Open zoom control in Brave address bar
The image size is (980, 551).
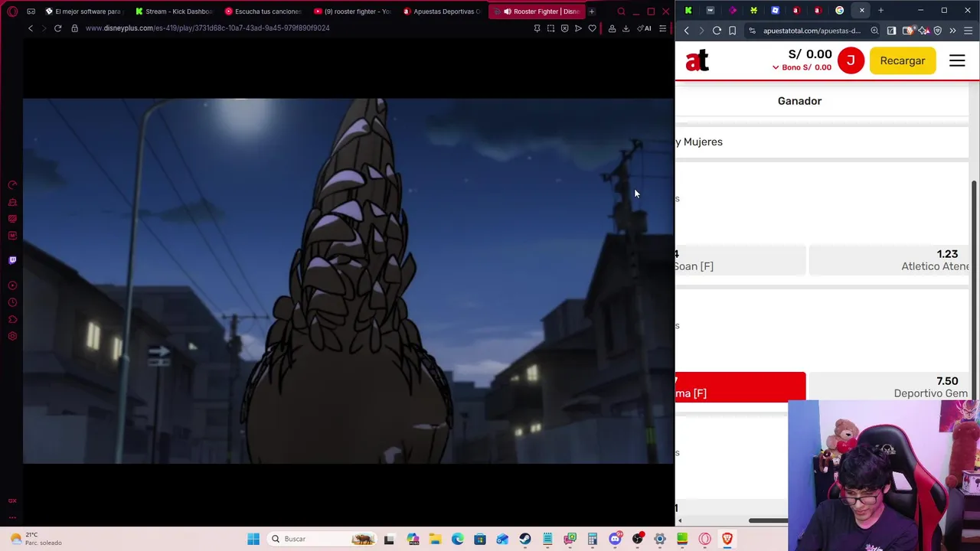[x=874, y=31]
